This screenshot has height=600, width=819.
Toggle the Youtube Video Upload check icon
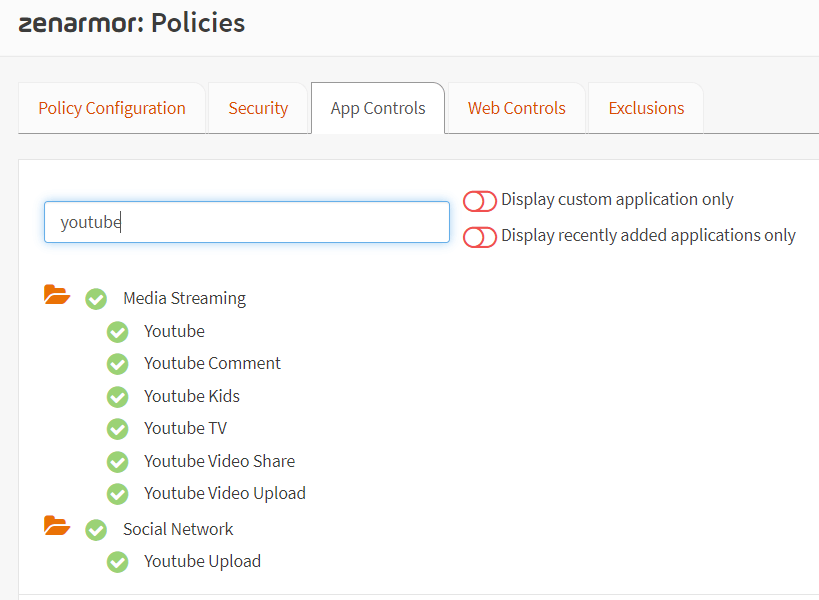pos(118,495)
